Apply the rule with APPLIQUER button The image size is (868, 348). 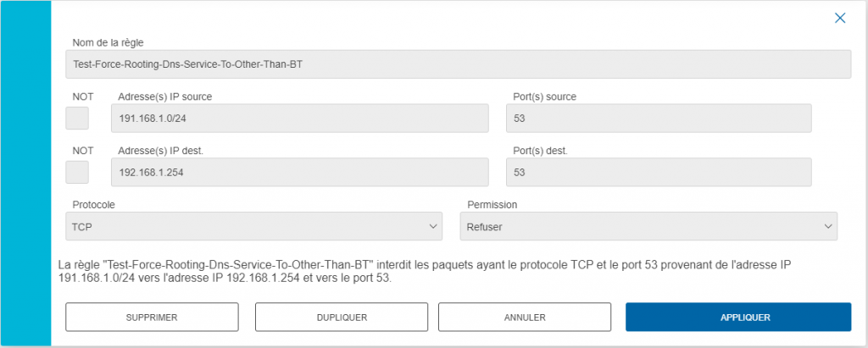738,317
